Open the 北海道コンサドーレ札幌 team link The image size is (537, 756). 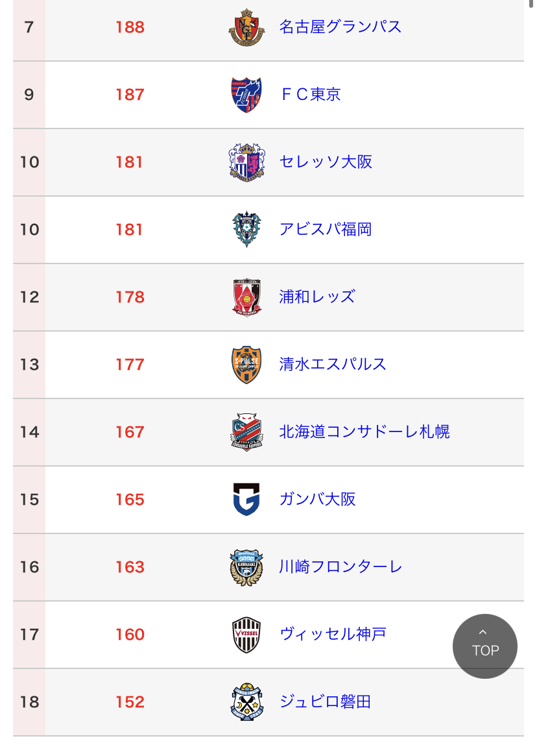(364, 432)
